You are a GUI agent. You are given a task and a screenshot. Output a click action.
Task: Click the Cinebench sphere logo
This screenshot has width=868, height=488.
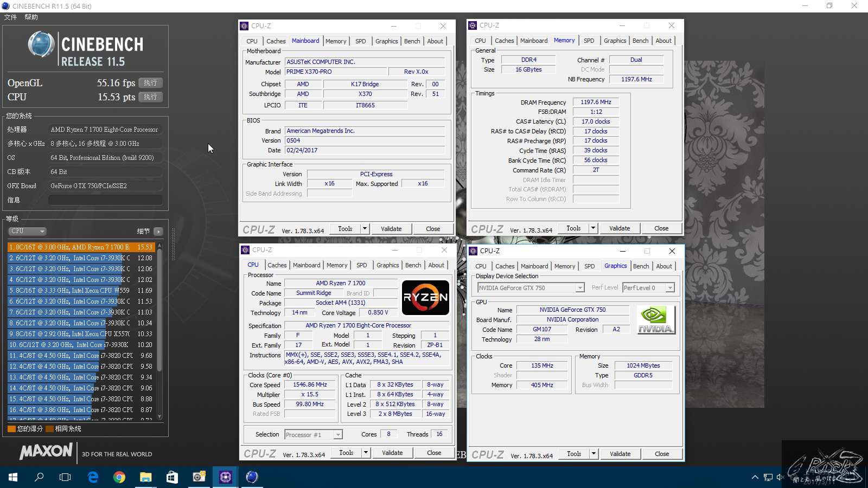click(41, 44)
